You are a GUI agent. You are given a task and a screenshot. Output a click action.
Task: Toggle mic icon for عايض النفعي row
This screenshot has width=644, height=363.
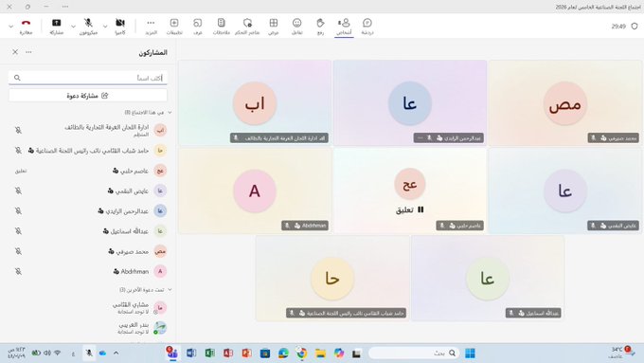pyautogui.click(x=19, y=191)
